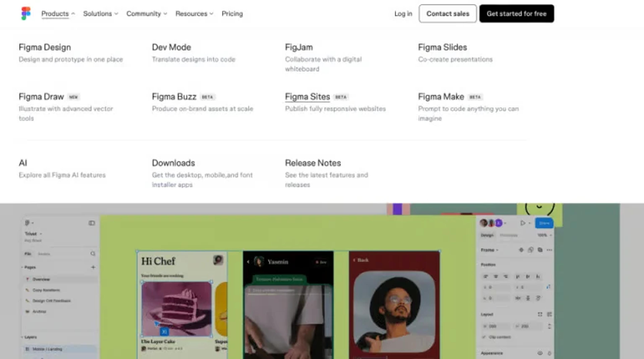Click Get started for free
Image resolution: width=644 pixels, height=359 pixels.
(x=517, y=13)
